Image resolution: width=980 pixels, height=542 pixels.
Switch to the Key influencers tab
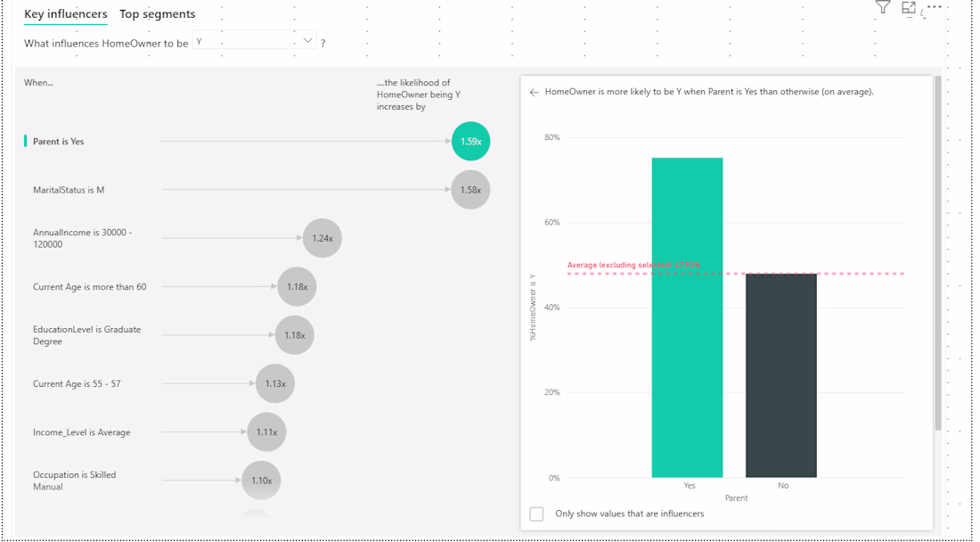pyautogui.click(x=66, y=13)
